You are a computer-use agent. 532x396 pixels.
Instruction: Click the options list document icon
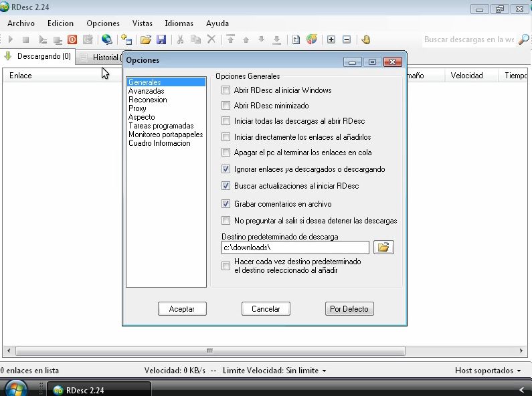[296, 39]
